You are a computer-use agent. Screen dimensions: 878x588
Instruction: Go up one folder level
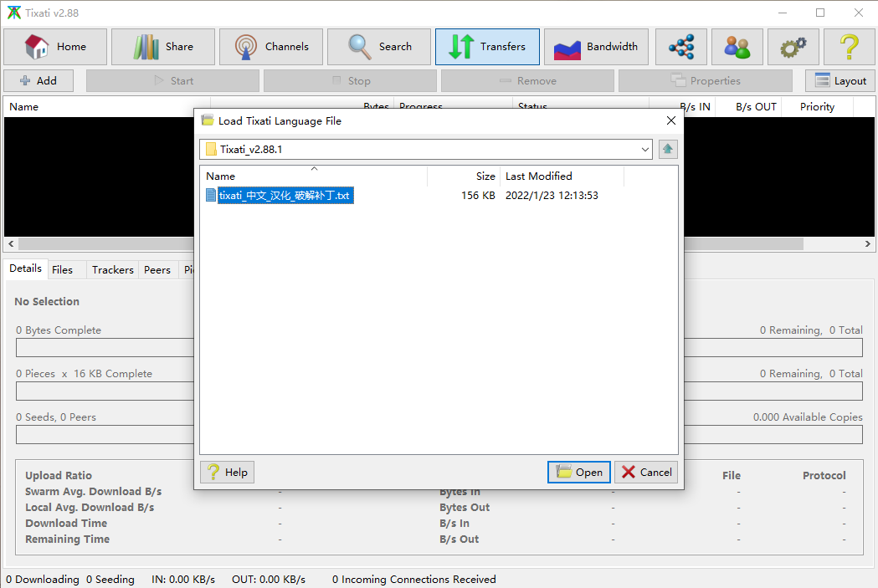[667, 150]
